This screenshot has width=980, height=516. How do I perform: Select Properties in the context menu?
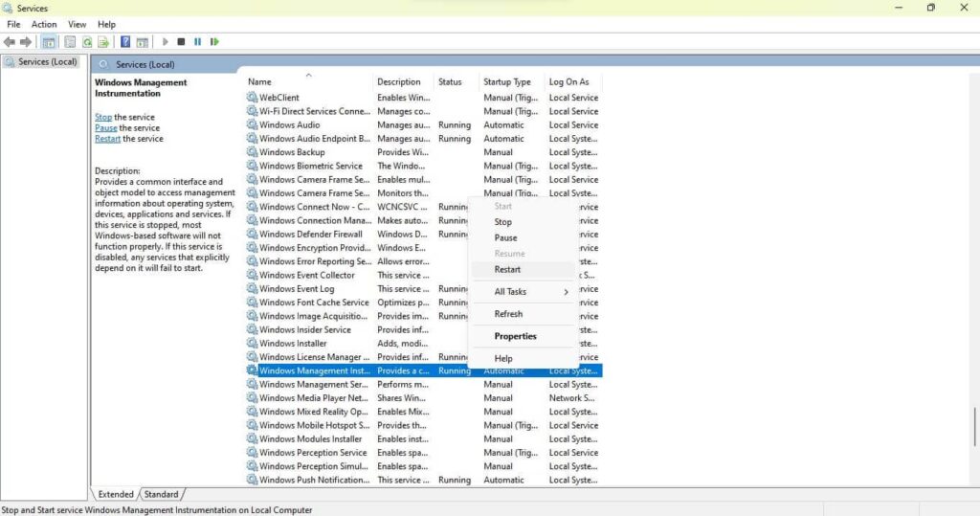(515, 336)
